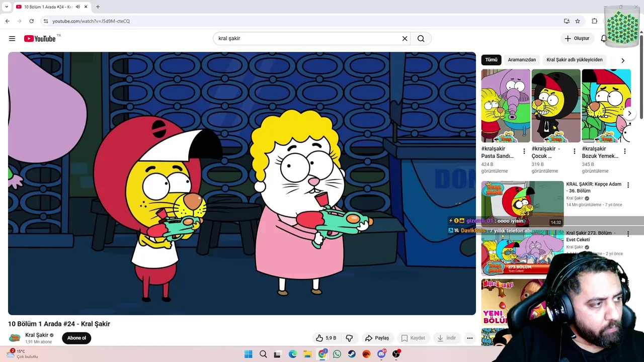This screenshot has width=644, height=362.
Task: Open the browser extensions puzzle icon
Action: [594, 21]
